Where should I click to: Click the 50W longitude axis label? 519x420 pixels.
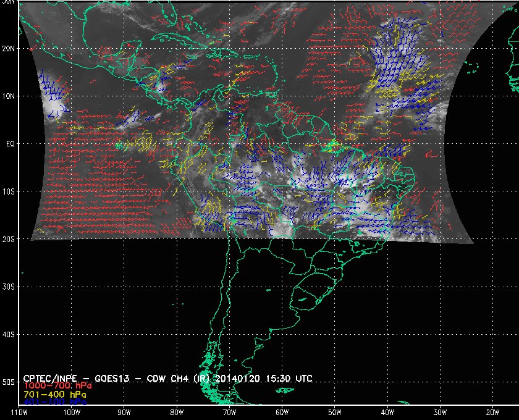(335, 413)
